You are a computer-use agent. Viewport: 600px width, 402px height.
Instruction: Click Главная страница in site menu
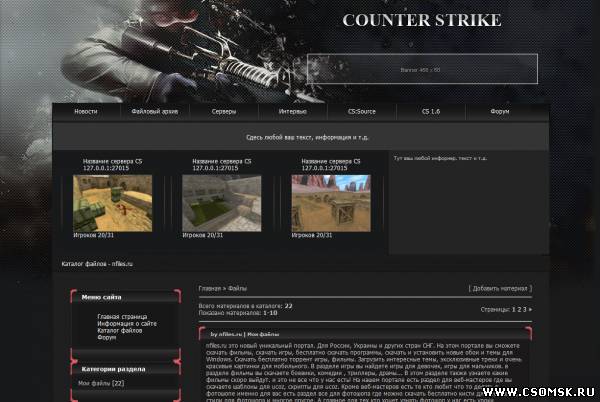122,317
